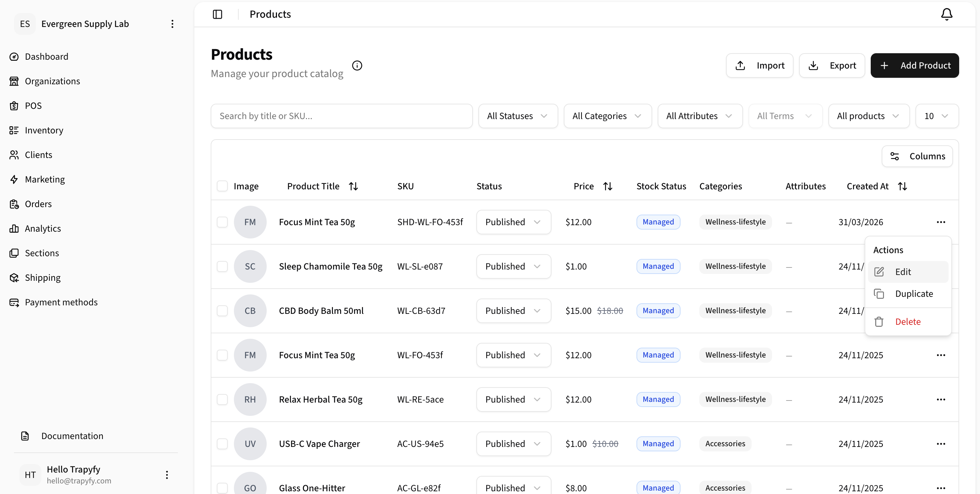Image resolution: width=980 pixels, height=494 pixels.
Task: Click the Accessories tag on USB-C Vape Charger
Action: coord(725,444)
